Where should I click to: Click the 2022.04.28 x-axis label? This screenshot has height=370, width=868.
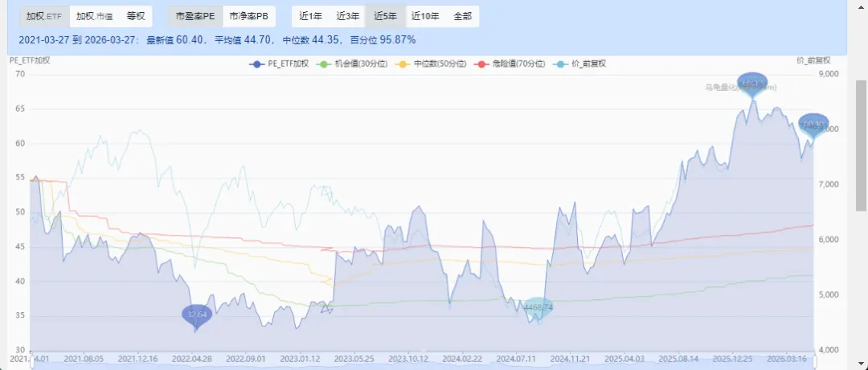click(x=192, y=359)
